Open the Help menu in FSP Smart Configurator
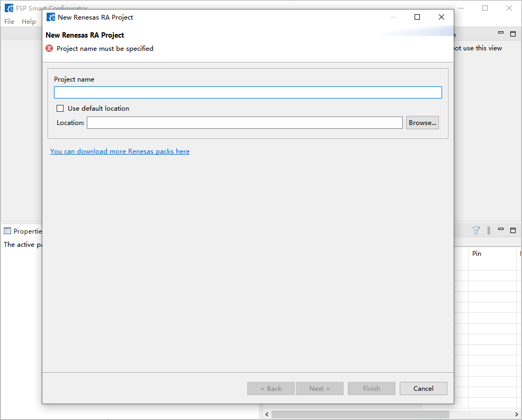This screenshot has height=420, width=522. (29, 21)
